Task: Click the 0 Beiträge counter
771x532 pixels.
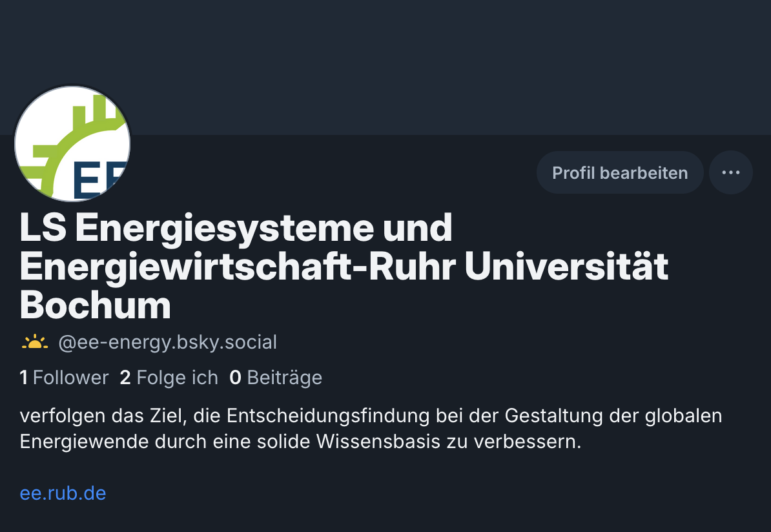Action: [276, 378]
